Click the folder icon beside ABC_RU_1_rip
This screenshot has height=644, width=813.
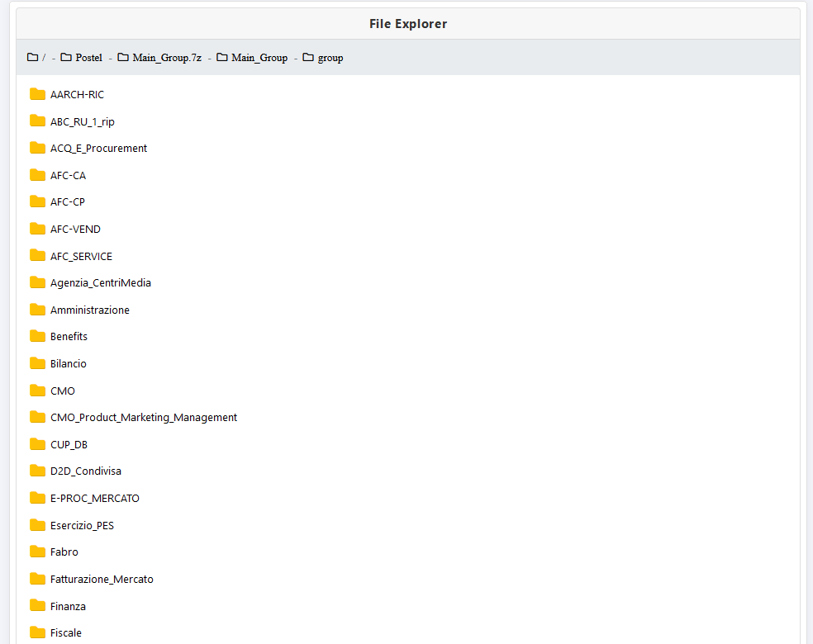coord(37,121)
